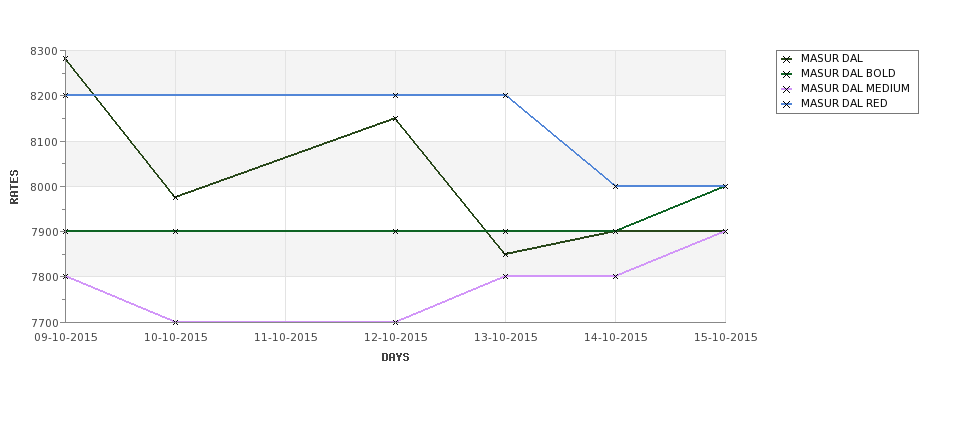Select the MASUR DAL MEDIUM legend label
Viewport: 975px width, 429px height.
[855, 88]
